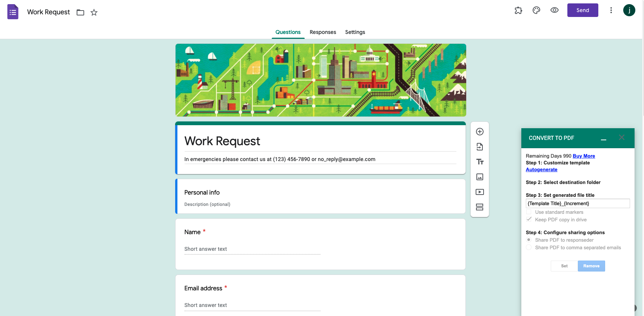This screenshot has height=316, width=644.
Task: Preview the form with eye icon
Action: 555,11
